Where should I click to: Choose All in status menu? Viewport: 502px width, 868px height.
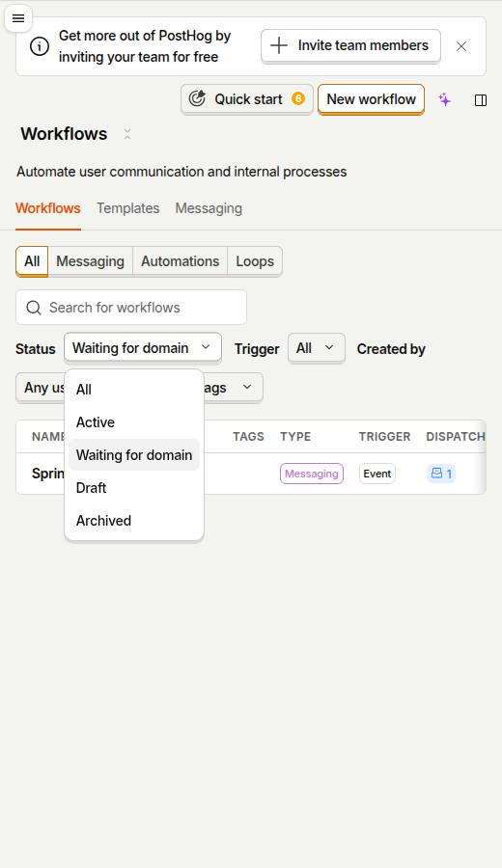pos(134,390)
